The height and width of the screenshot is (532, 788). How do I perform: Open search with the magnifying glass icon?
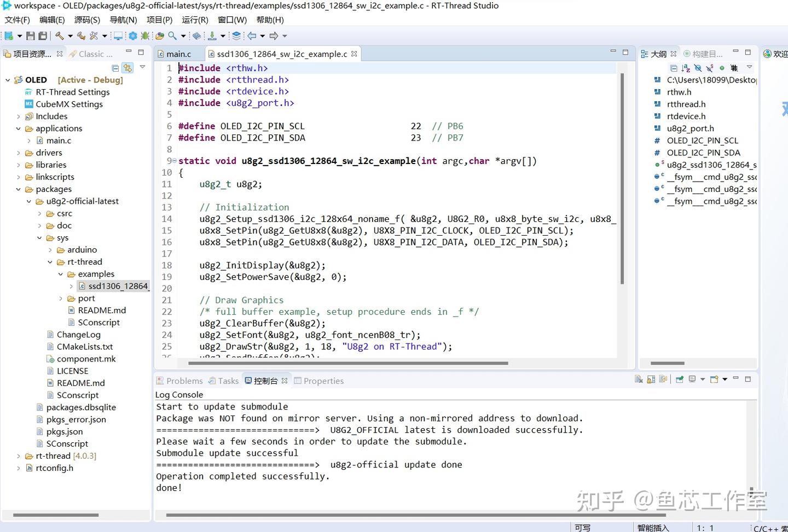pos(171,36)
